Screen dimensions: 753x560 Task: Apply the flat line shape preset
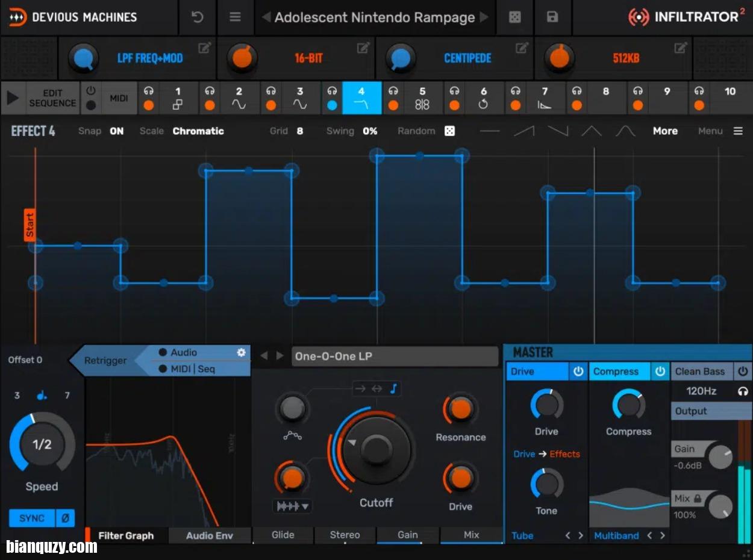(490, 131)
